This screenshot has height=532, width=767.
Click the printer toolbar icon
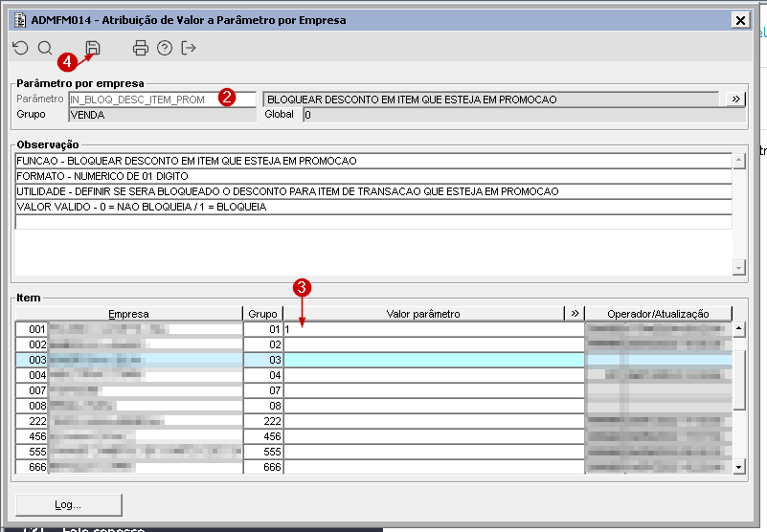click(141, 48)
